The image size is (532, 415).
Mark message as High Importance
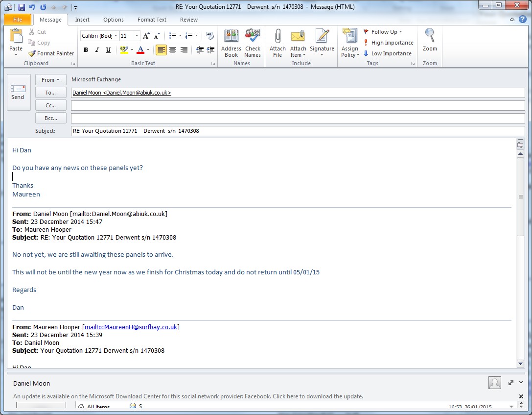click(x=388, y=43)
